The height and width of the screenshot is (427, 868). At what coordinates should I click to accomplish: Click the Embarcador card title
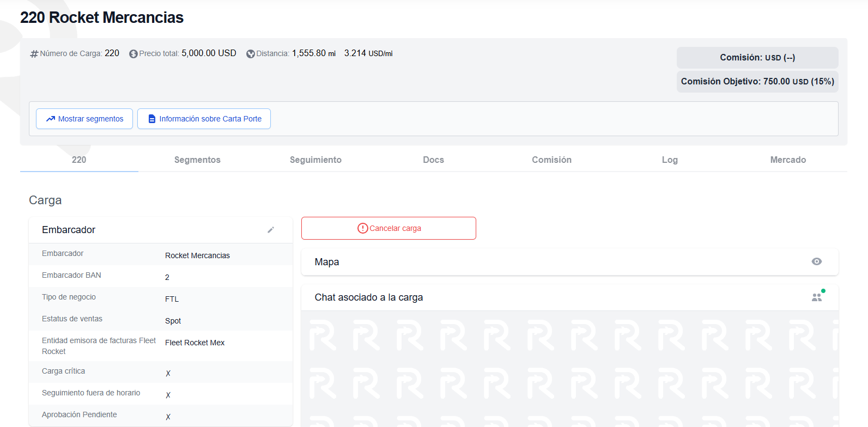69,230
